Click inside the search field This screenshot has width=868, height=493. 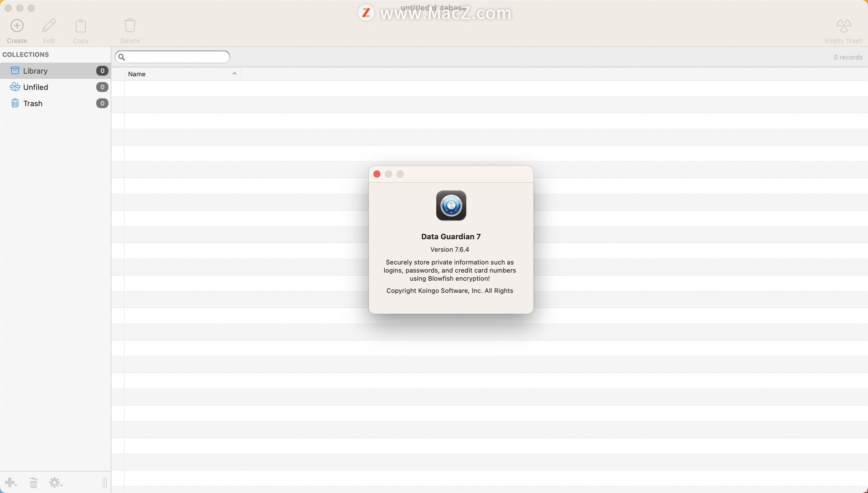click(x=172, y=57)
